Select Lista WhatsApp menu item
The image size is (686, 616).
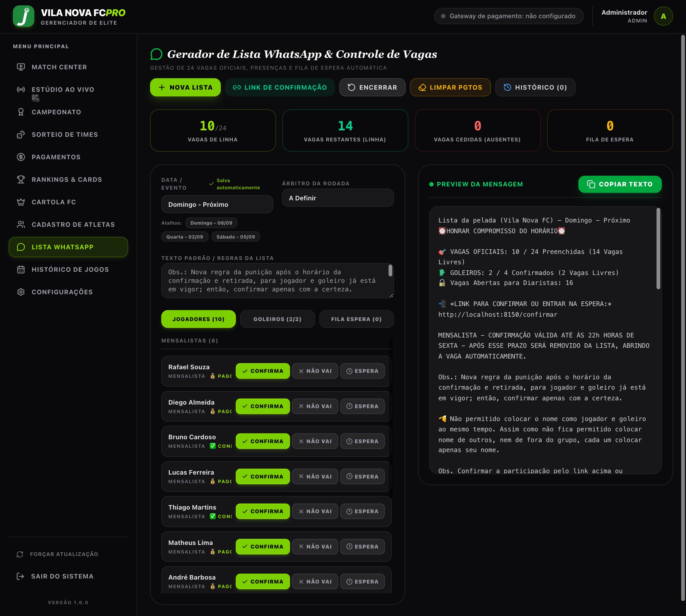click(68, 247)
